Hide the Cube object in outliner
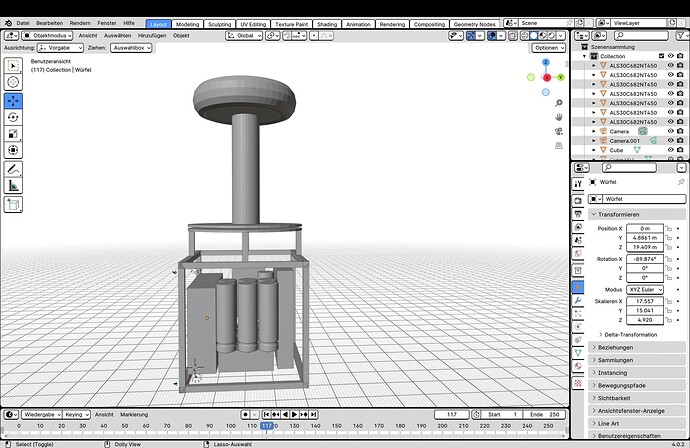The width and height of the screenshot is (690, 448). (x=671, y=150)
